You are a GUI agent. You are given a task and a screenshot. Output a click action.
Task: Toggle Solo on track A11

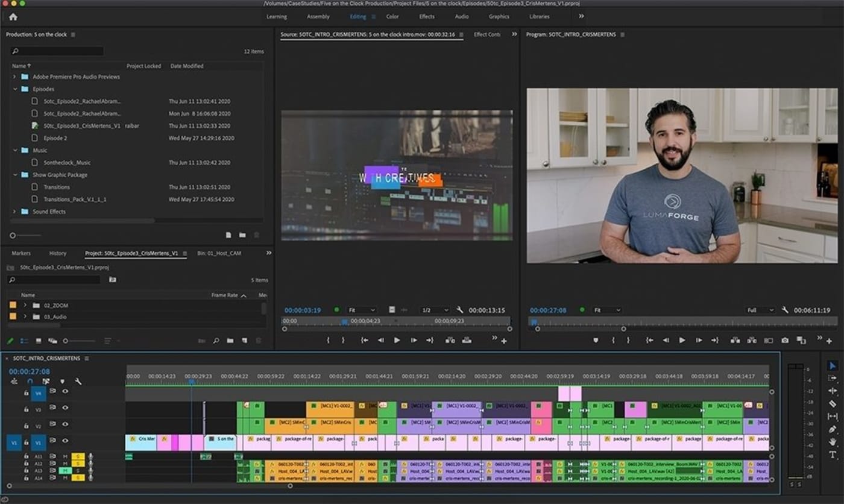(x=78, y=456)
